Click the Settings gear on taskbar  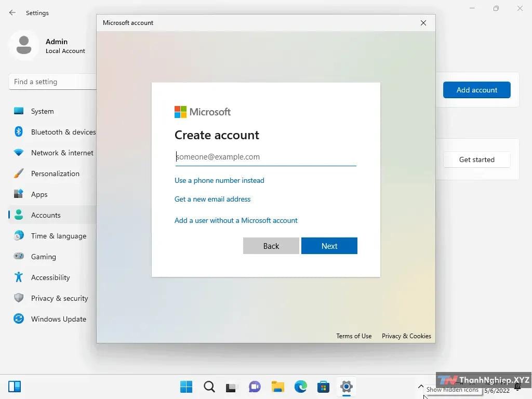point(346,387)
